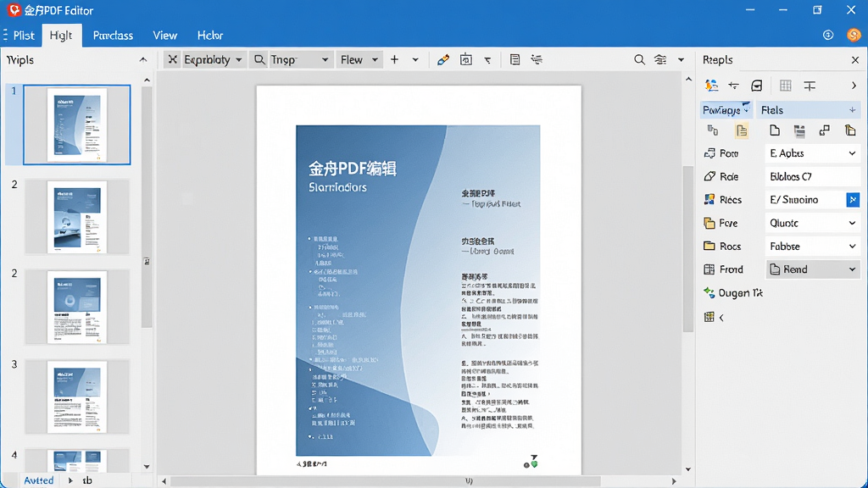
Task: Open the View menu
Action: click(x=165, y=36)
